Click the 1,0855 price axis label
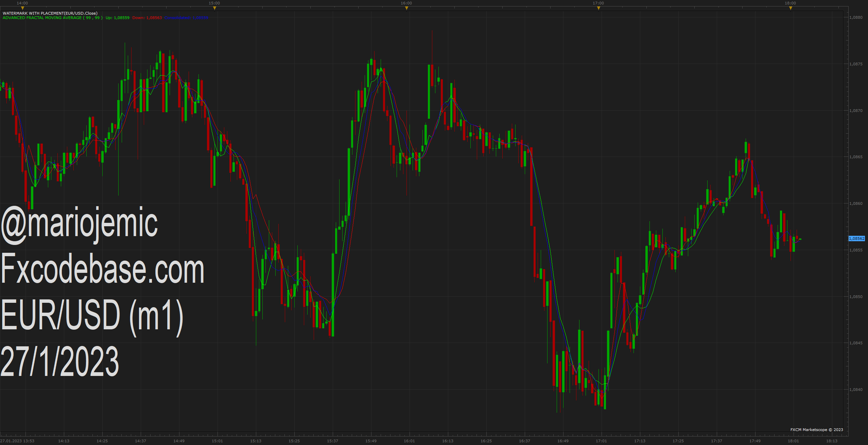Viewport: 868px width, 445px height. 856,250
